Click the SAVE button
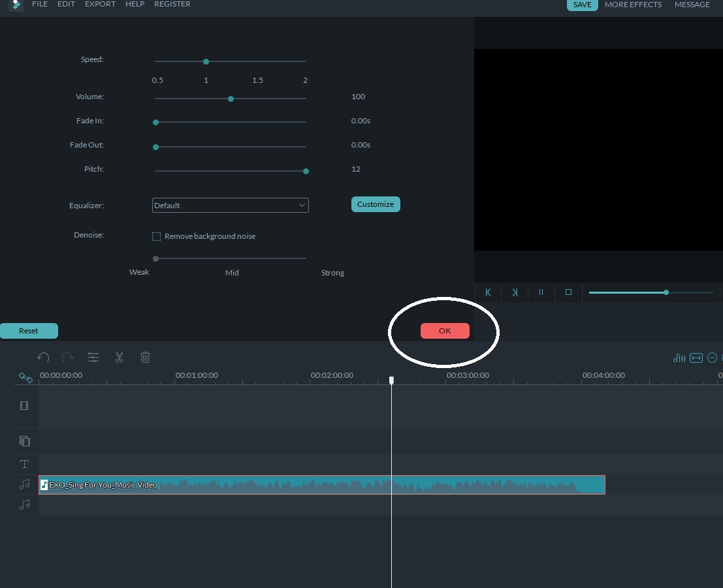723x588 pixels. point(582,5)
